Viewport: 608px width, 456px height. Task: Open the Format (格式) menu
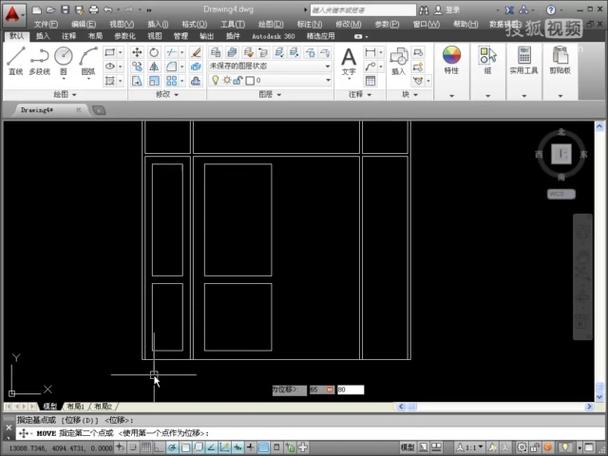pos(194,24)
